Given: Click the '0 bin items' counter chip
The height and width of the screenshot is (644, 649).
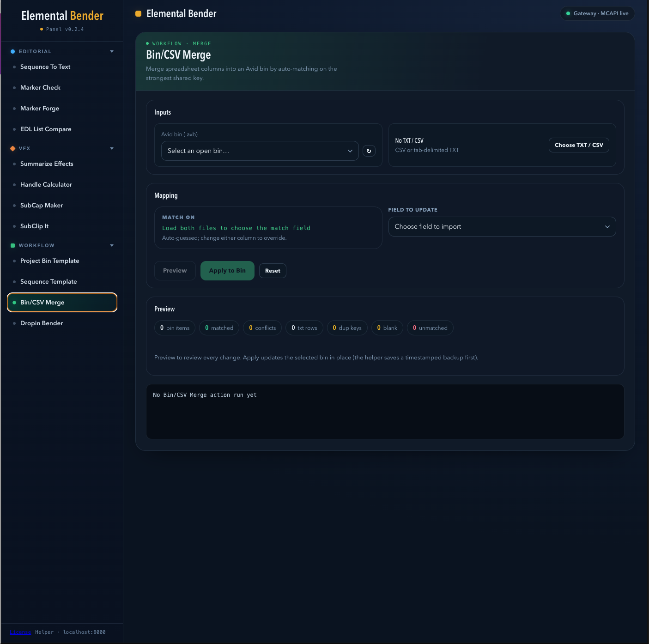Looking at the screenshot, I should pos(175,328).
